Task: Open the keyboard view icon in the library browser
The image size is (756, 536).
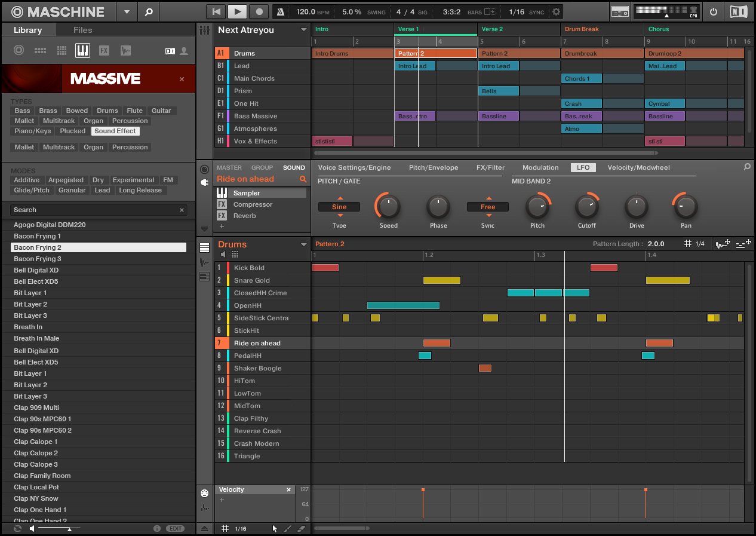Action: pos(83,50)
